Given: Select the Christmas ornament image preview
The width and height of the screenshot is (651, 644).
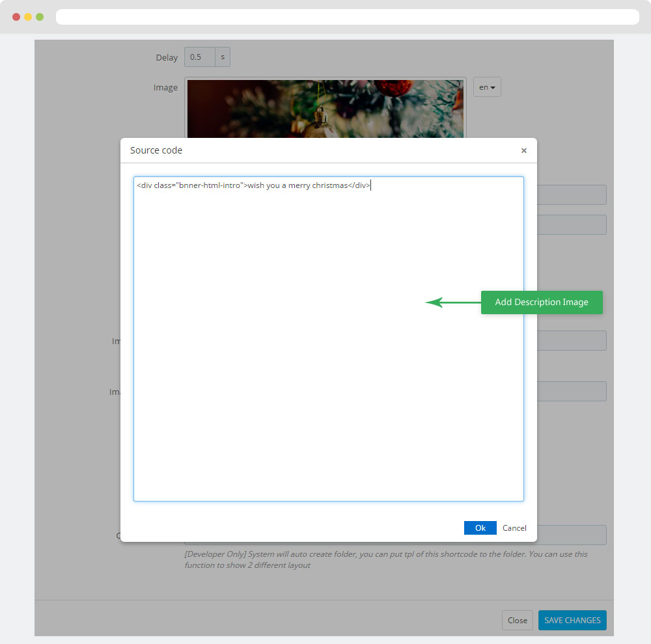Looking at the screenshot, I should tap(325, 108).
